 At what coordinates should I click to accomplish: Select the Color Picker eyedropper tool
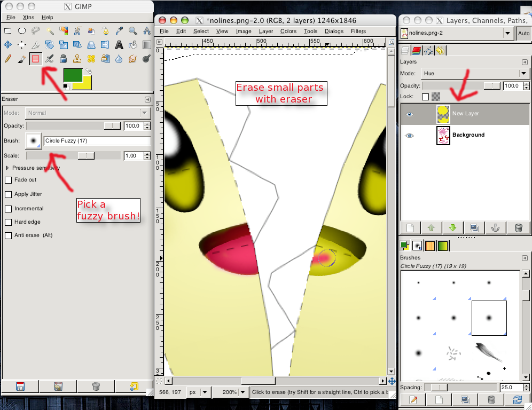click(x=119, y=31)
